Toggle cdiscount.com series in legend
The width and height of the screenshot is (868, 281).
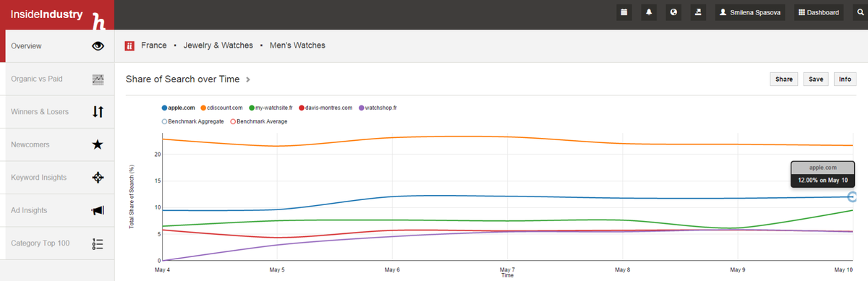pyautogui.click(x=222, y=108)
